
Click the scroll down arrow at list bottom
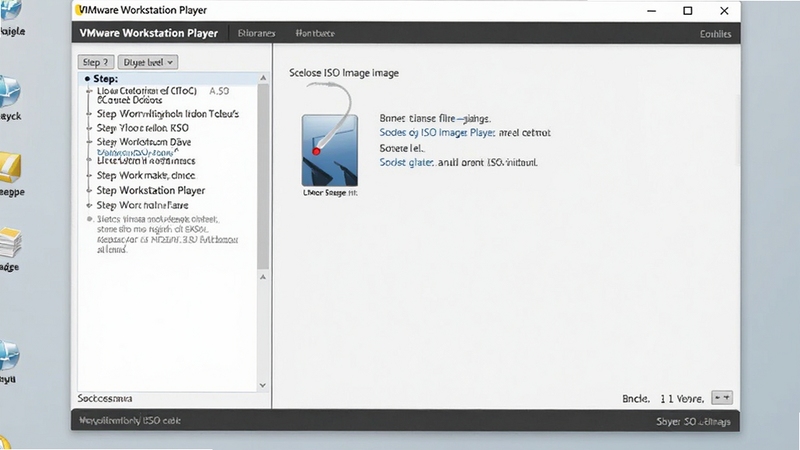(x=263, y=385)
